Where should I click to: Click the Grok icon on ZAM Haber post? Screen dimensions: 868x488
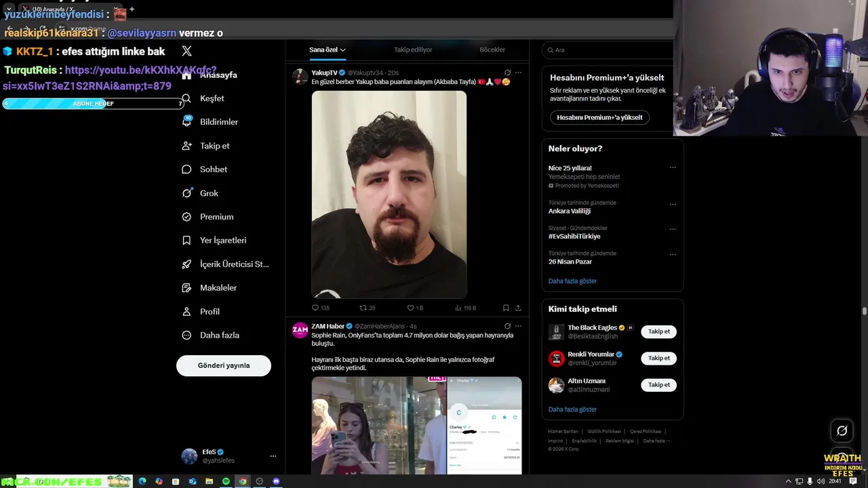[x=507, y=326]
